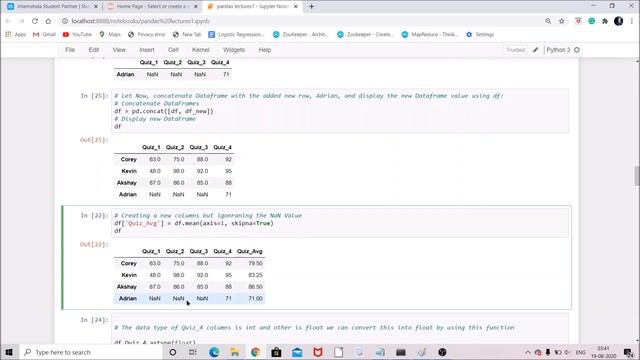Click the Corey row label in Out[25]
This screenshot has height=360, width=640.
pyautogui.click(x=129, y=160)
